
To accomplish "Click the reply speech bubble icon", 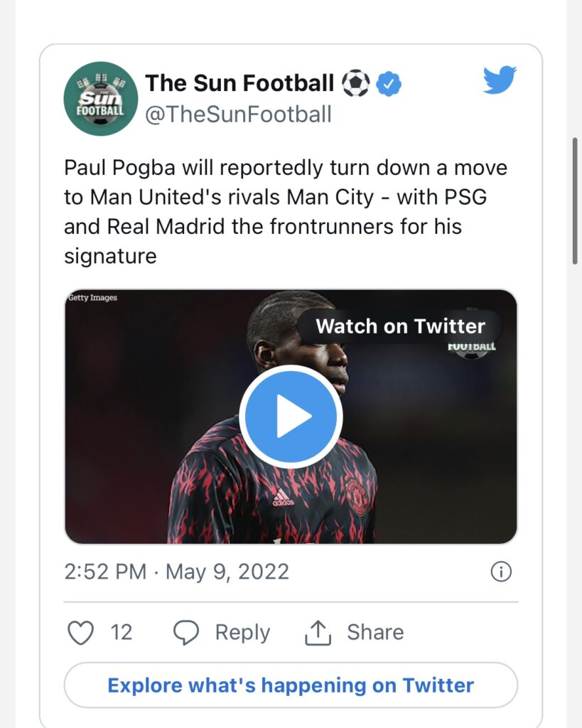I will (x=186, y=632).
